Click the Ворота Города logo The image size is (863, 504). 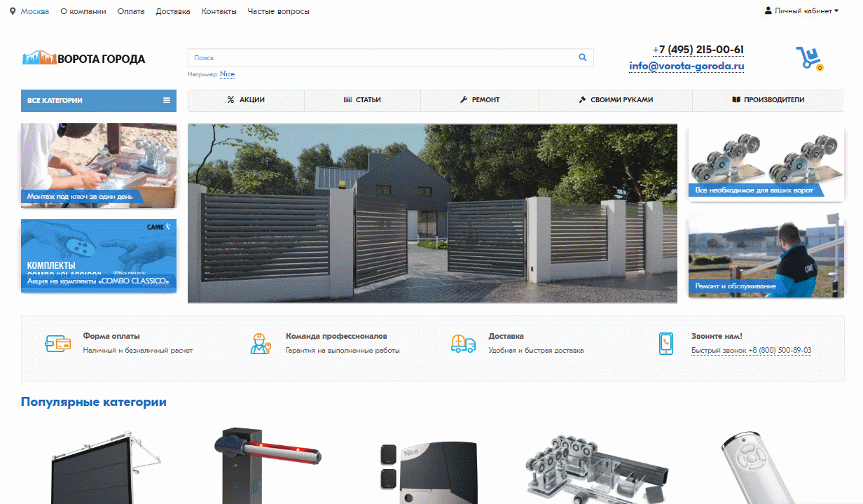(83, 59)
